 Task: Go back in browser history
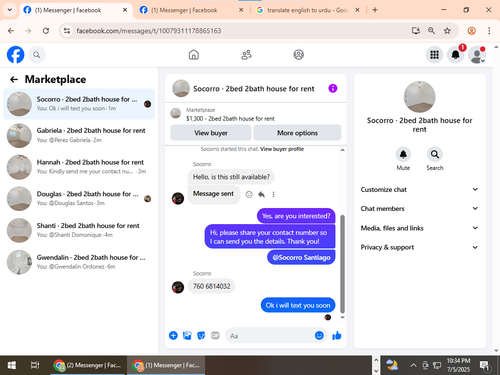tap(11, 31)
